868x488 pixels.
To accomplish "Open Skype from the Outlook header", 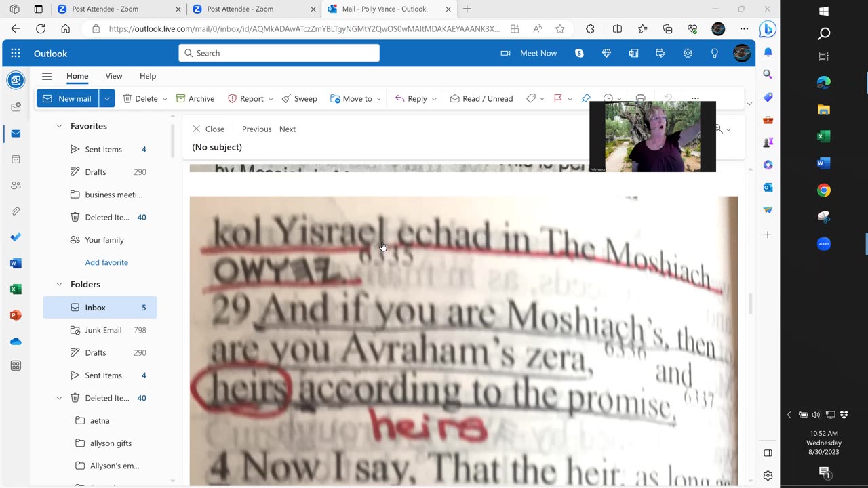I will pyautogui.click(x=579, y=53).
